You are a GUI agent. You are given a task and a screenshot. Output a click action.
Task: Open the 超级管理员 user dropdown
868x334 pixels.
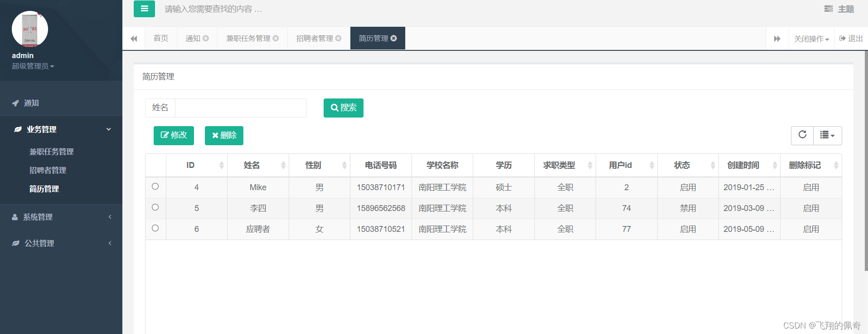pyautogui.click(x=33, y=66)
